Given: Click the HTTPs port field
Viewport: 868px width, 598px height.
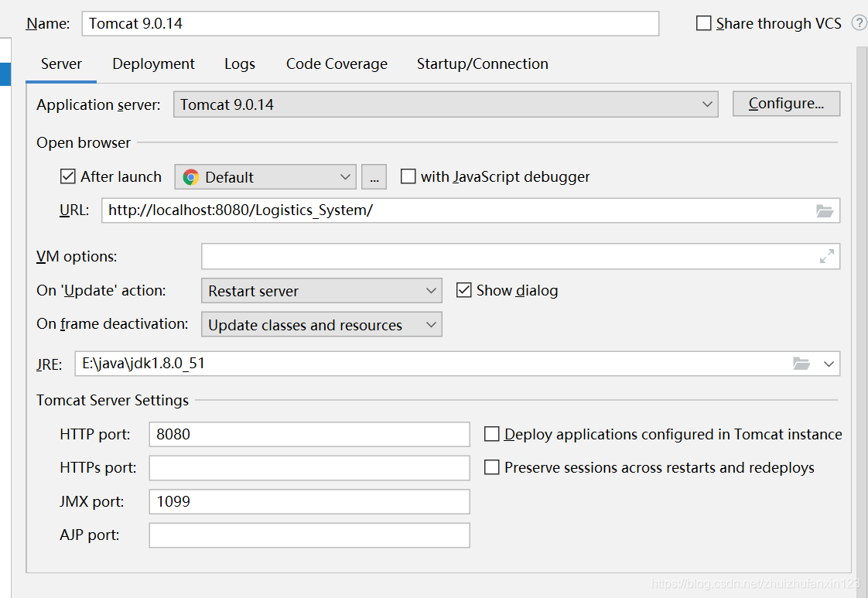Looking at the screenshot, I should [309, 468].
